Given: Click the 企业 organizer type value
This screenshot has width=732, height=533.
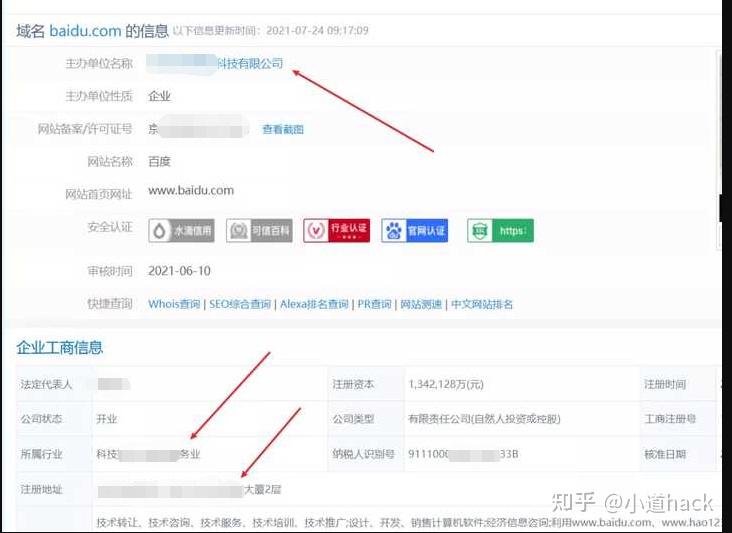Looking at the screenshot, I should point(160,96).
